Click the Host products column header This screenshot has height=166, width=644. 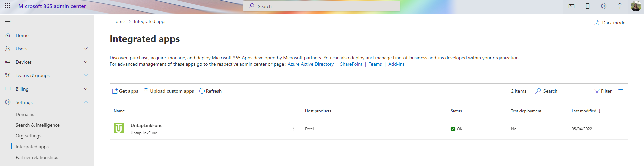tap(318, 111)
